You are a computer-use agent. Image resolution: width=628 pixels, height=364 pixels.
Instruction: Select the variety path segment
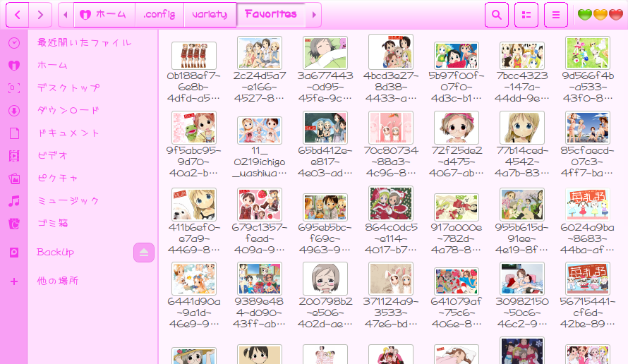point(210,15)
